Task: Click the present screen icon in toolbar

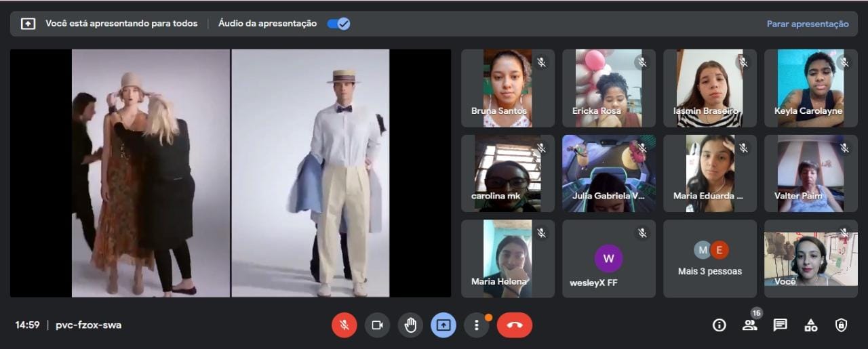Action: click(443, 325)
